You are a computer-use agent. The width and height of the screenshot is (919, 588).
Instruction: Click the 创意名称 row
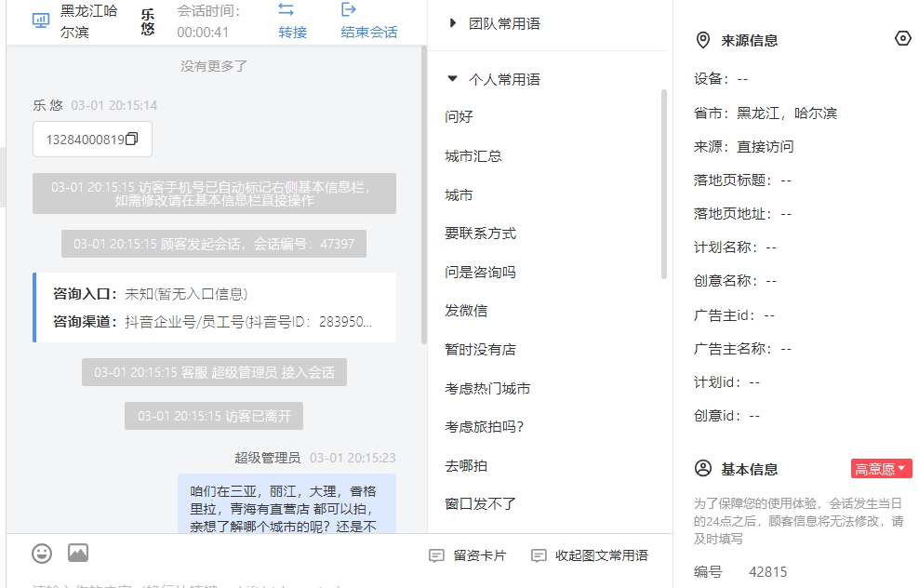tap(735, 281)
